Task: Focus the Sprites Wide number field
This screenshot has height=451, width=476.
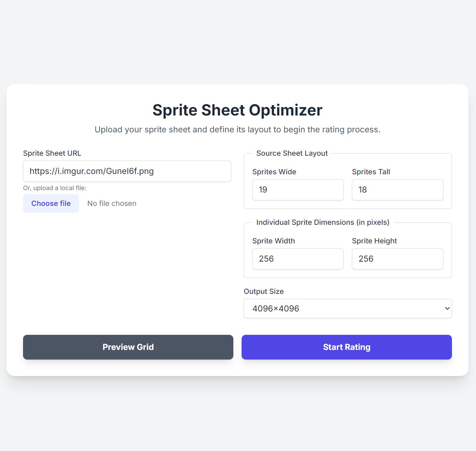Action: coord(298,190)
